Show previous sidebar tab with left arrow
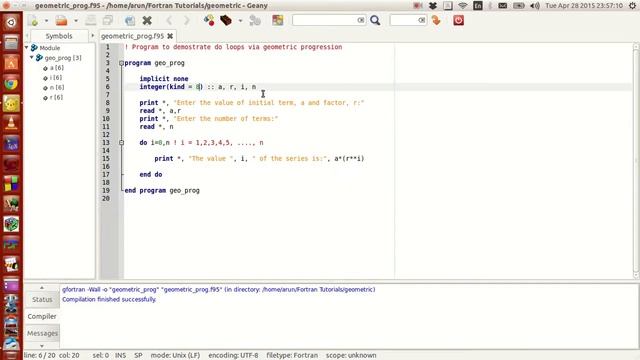Image resolution: width=640 pixels, height=360 pixels. [27, 36]
